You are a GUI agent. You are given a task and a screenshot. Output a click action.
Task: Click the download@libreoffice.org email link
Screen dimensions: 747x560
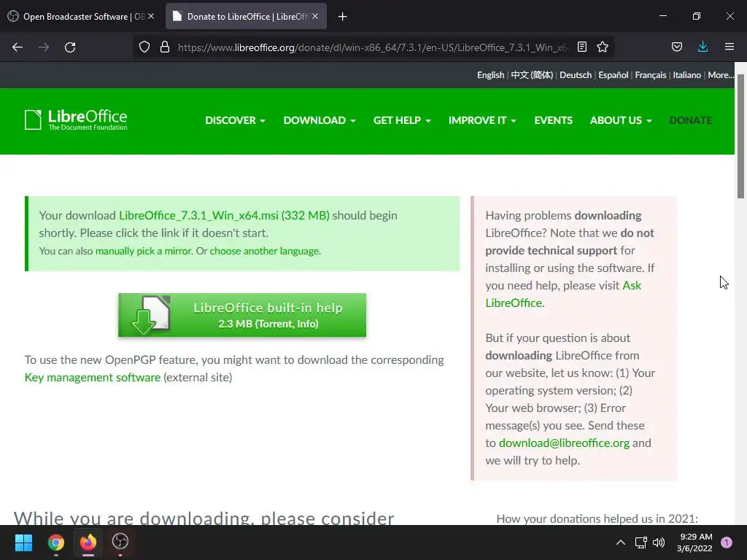pyautogui.click(x=564, y=443)
